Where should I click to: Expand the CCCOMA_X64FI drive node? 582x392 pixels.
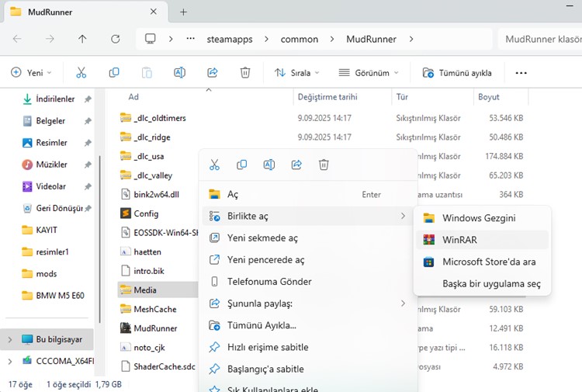coord(10,361)
